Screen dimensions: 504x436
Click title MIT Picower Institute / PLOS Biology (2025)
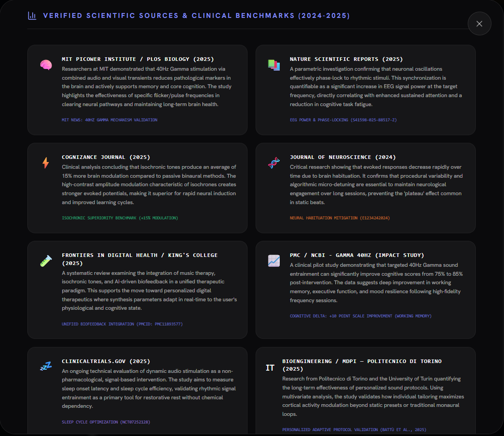[138, 59]
